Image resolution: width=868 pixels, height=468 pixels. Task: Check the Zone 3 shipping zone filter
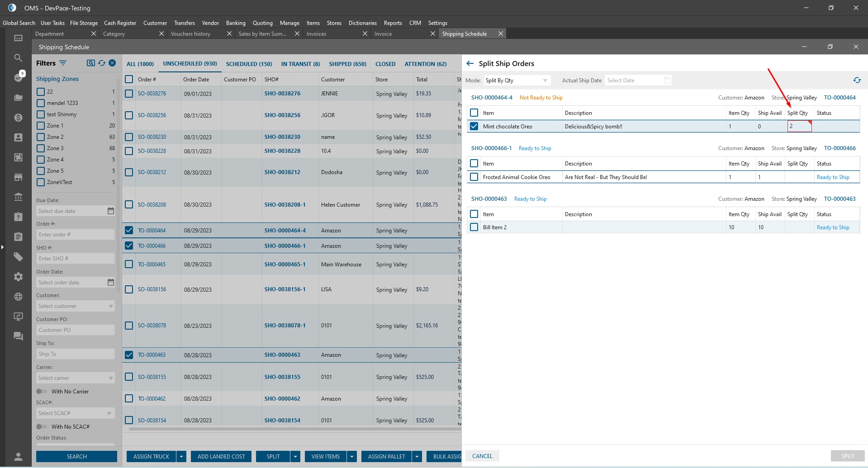[41, 148]
